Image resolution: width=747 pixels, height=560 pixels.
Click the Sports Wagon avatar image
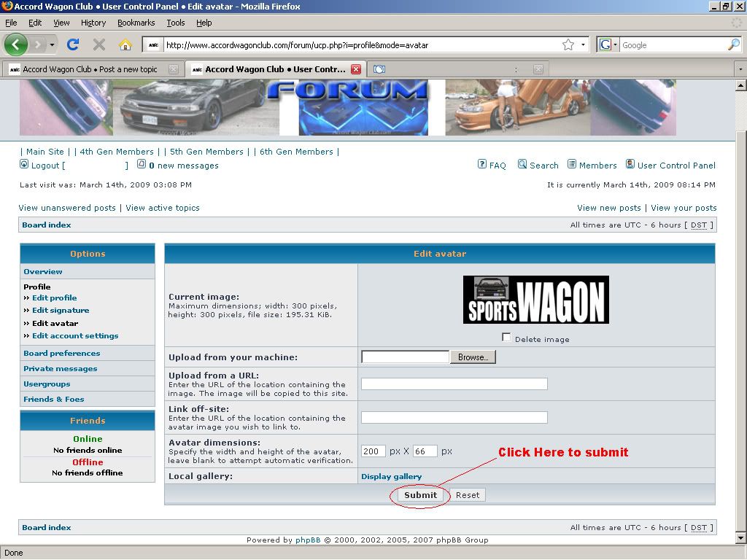click(x=536, y=300)
